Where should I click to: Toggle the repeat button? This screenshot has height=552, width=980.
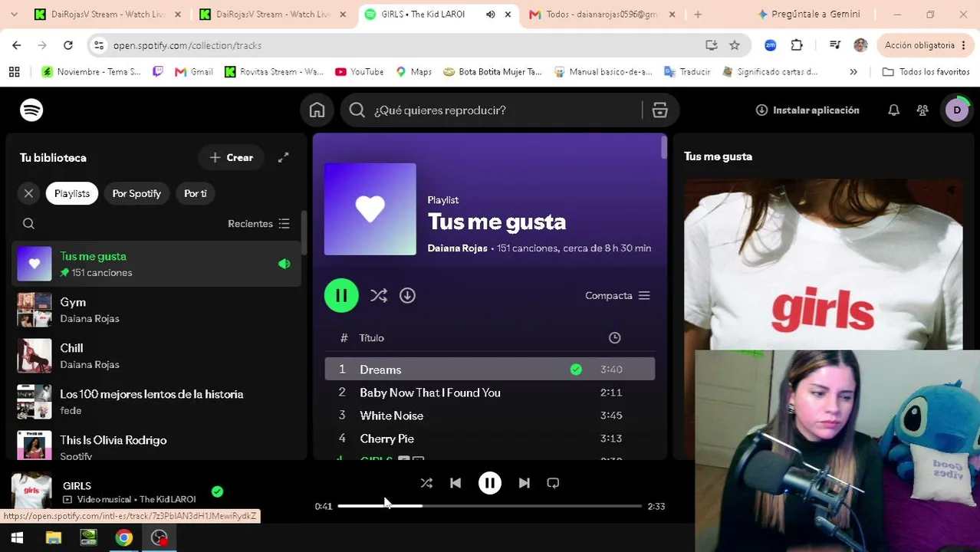(553, 483)
